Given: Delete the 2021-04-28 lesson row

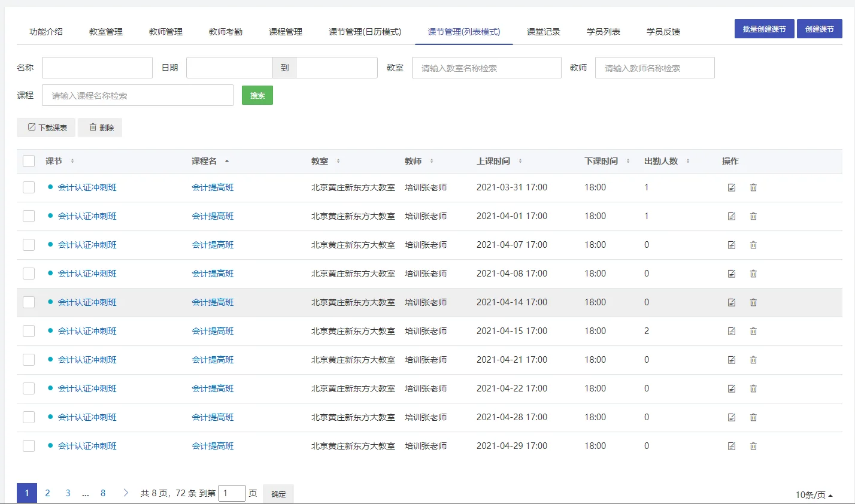Looking at the screenshot, I should coord(753,417).
